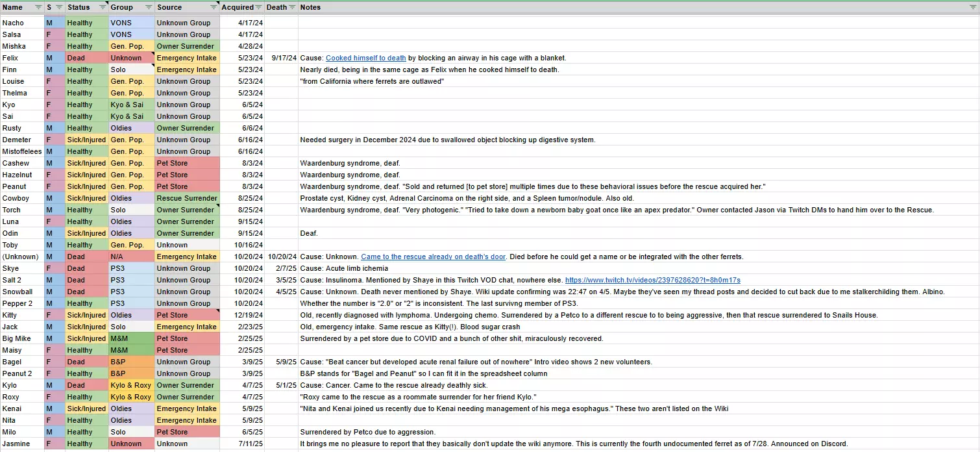Click the Notes column header text
Image resolution: width=980 pixels, height=452 pixels.
[x=310, y=7]
